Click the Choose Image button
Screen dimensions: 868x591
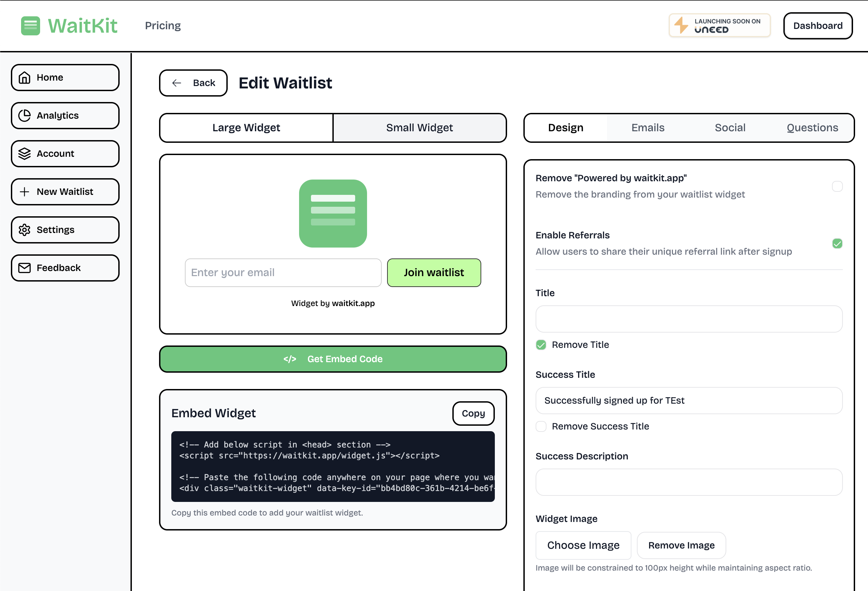point(583,545)
